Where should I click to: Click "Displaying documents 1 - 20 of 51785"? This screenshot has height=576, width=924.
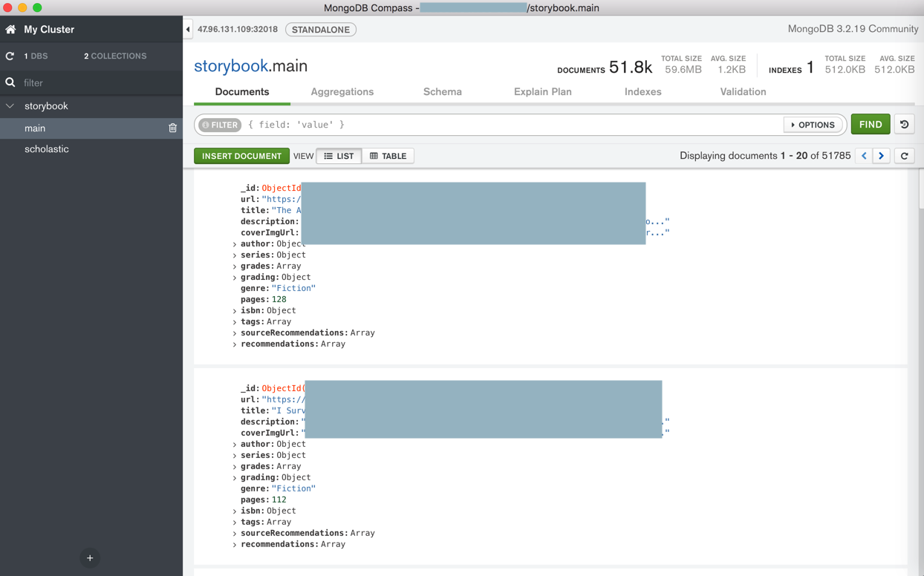(765, 156)
